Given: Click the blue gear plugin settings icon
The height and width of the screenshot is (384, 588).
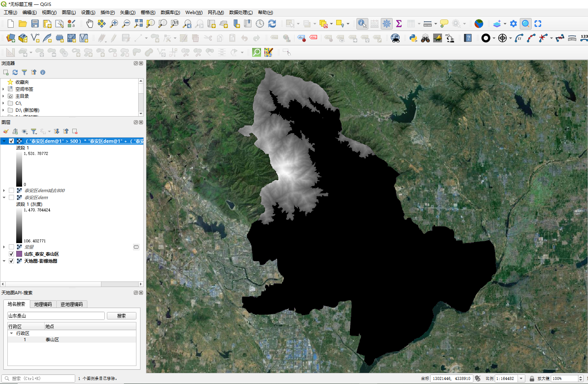Looking at the screenshot, I should (x=514, y=24).
